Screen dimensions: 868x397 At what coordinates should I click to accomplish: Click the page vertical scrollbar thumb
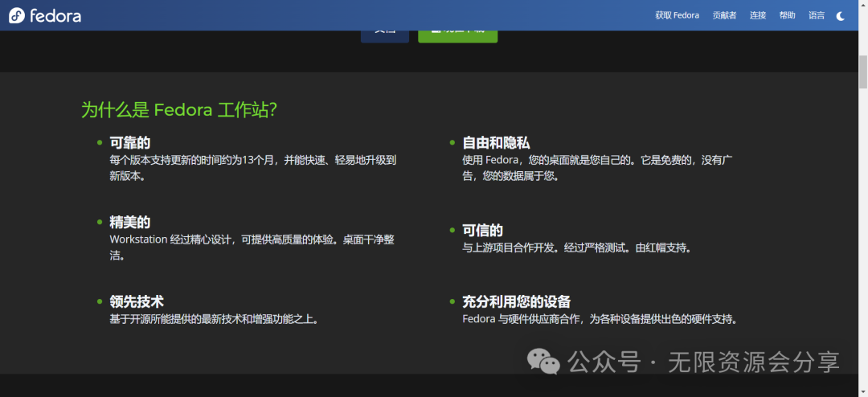coord(863,72)
